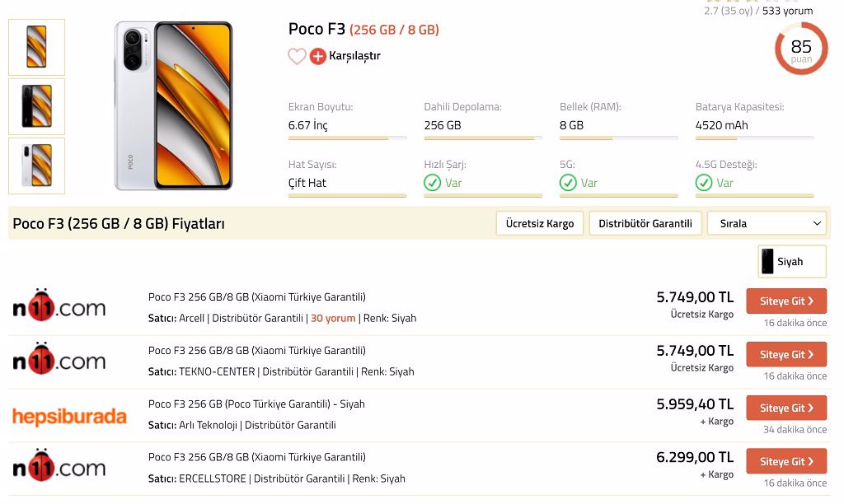Open the 85 puan score circle

point(801,49)
